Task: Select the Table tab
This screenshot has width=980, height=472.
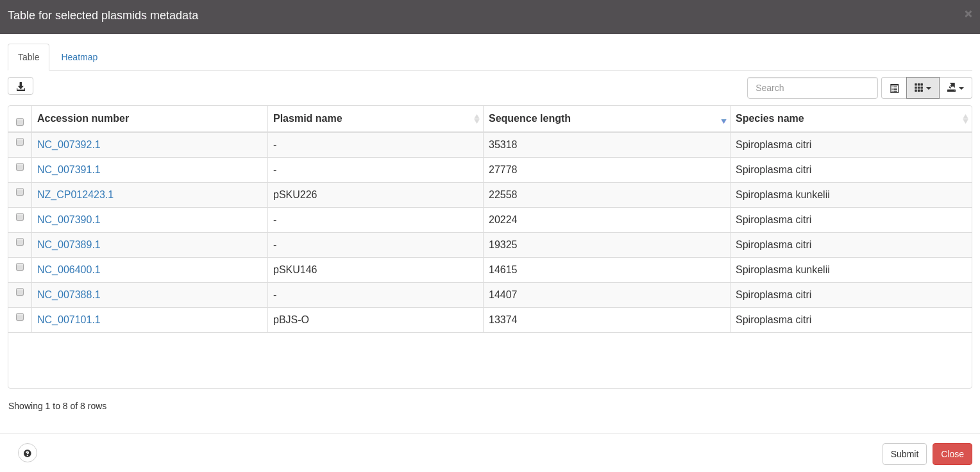Action: [x=29, y=57]
